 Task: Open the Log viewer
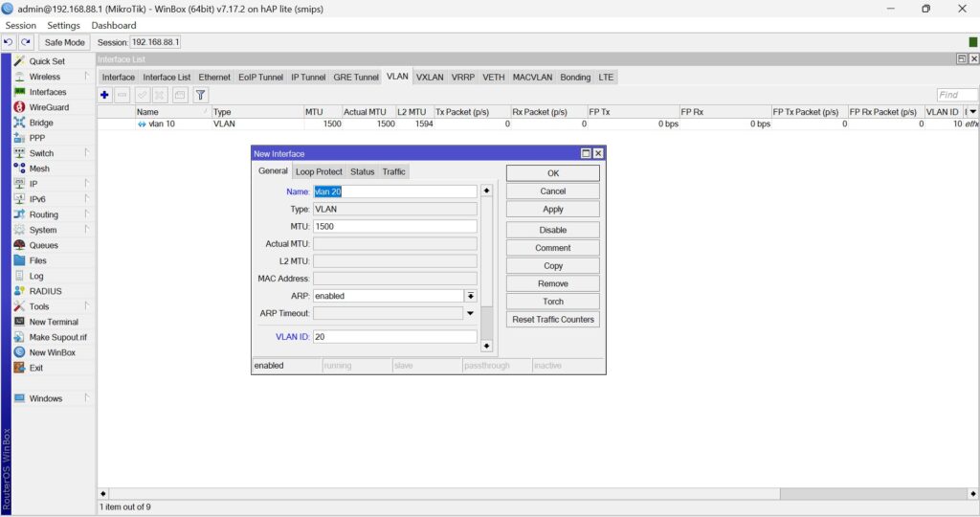36,276
